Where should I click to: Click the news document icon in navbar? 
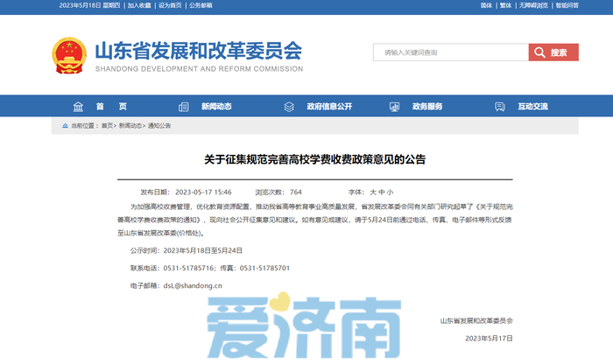click(x=183, y=107)
